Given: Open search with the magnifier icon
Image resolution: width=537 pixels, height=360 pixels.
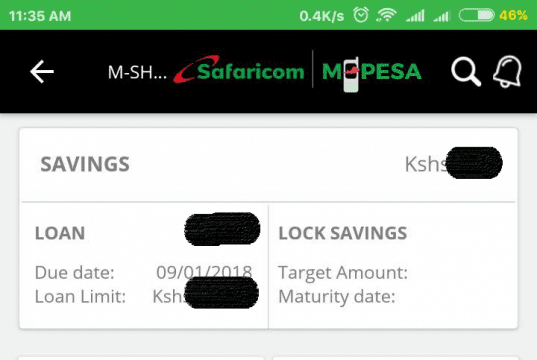Looking at the screenshot, I should click(466, 72).
